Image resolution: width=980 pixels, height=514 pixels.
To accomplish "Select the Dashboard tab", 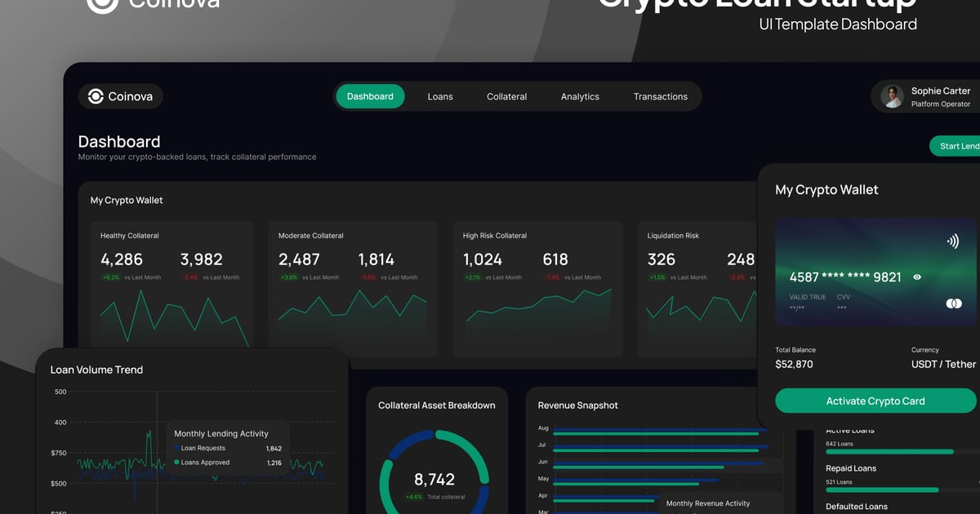I will pos(370,96).
